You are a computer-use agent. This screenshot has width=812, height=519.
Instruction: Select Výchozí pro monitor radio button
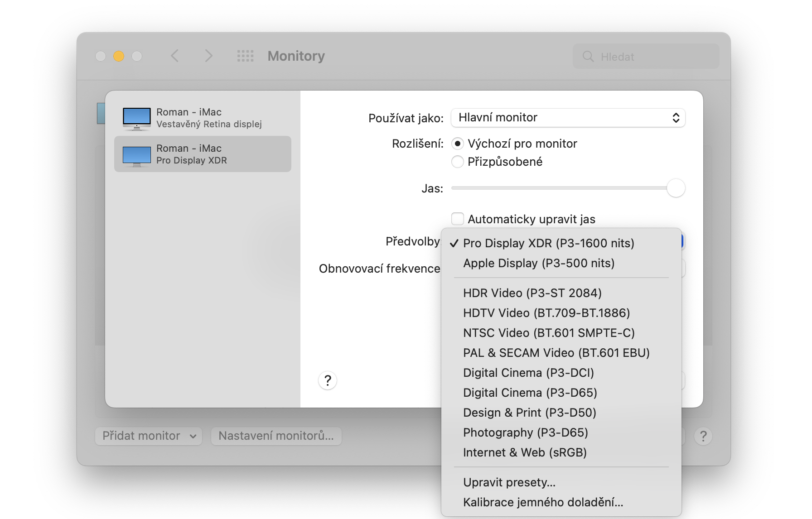(458, 144)
